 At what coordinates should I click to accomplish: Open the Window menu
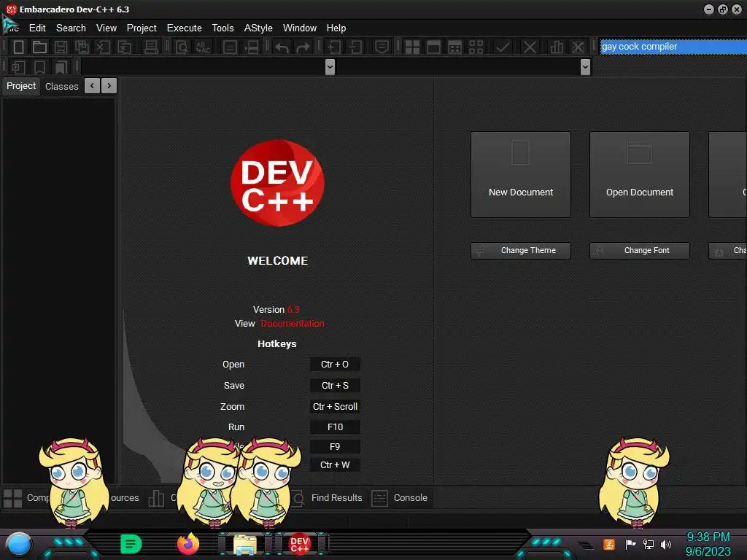pyautogui.click(x=300, y=28)
